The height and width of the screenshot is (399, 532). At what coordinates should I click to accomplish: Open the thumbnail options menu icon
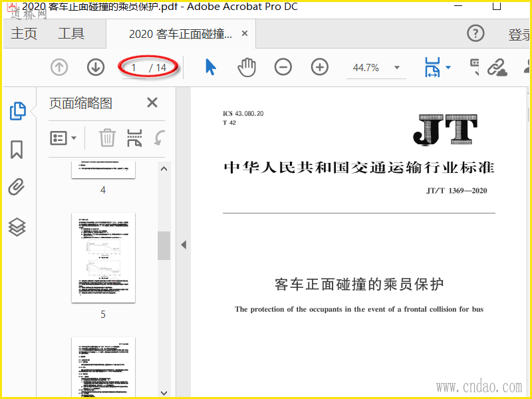59,138
